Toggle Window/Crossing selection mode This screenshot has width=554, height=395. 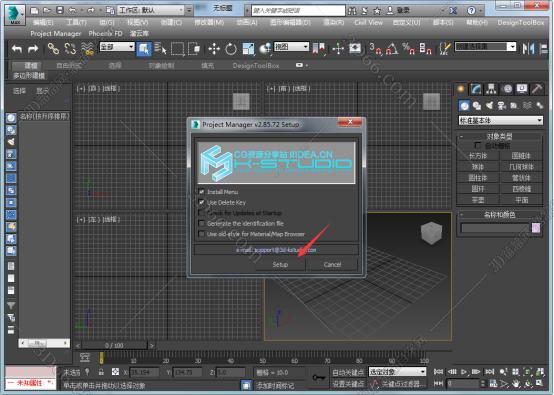(194, 48)
